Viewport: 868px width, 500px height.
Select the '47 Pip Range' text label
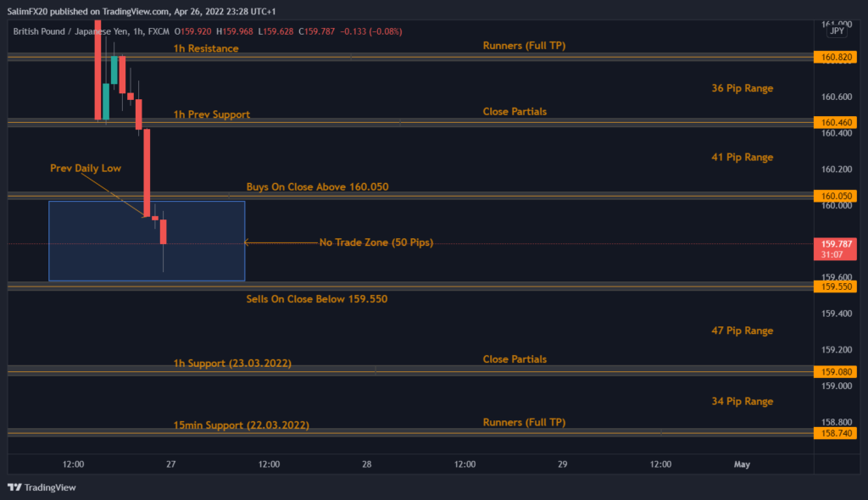[x=742, y=331]
